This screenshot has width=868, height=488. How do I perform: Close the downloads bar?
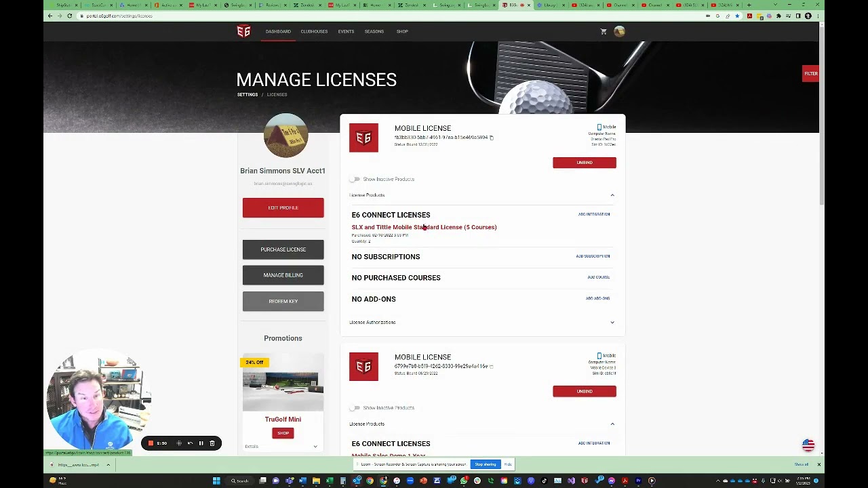point(818,465)
